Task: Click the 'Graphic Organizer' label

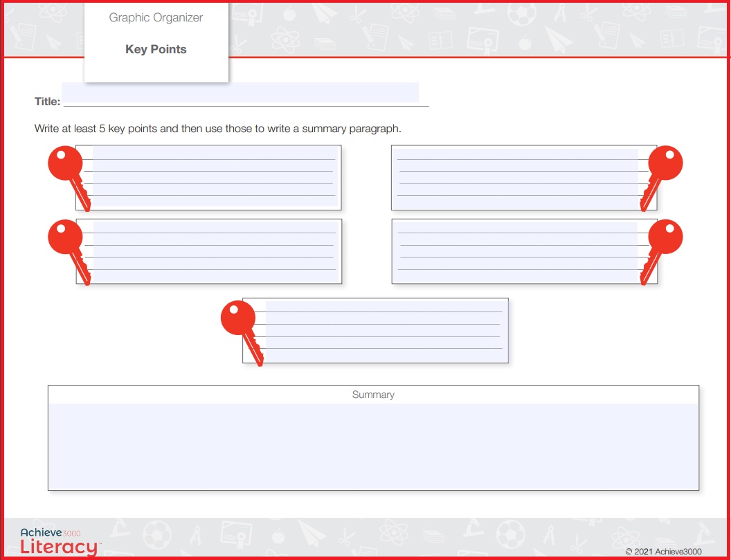Action: (156, 18)
